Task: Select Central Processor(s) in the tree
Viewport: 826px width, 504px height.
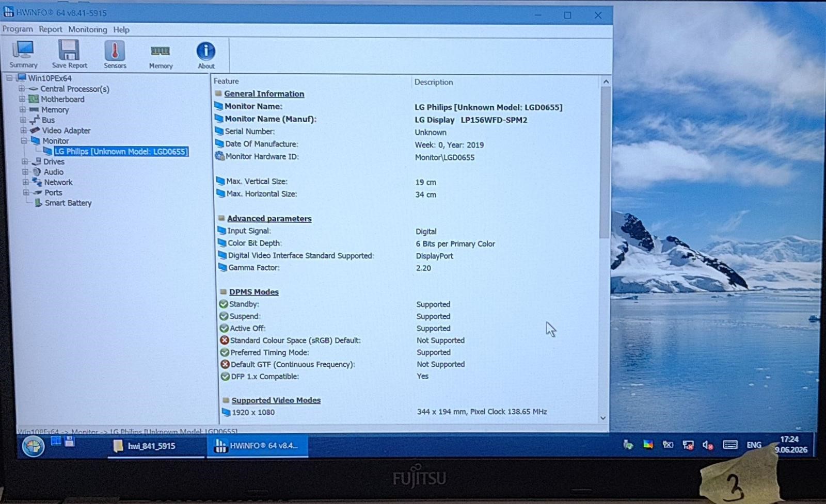Action: pyautogui.click(x=75, y=89)
